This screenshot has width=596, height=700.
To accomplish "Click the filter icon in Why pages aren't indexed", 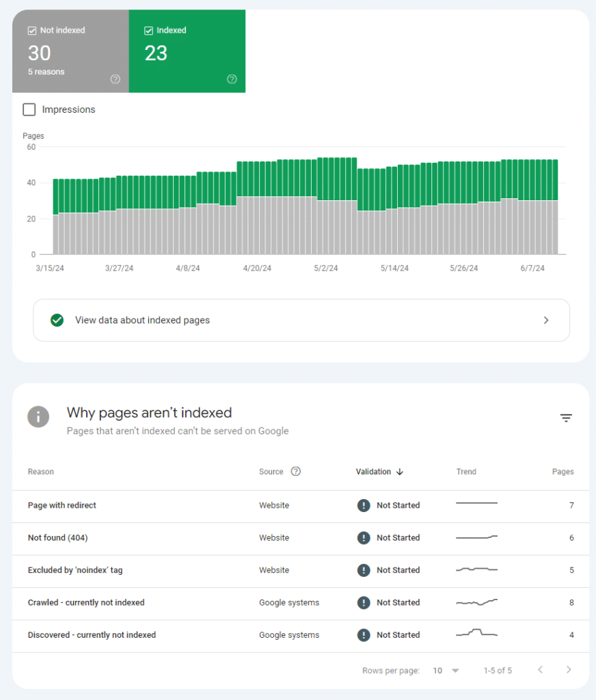I will coord(566,418).
